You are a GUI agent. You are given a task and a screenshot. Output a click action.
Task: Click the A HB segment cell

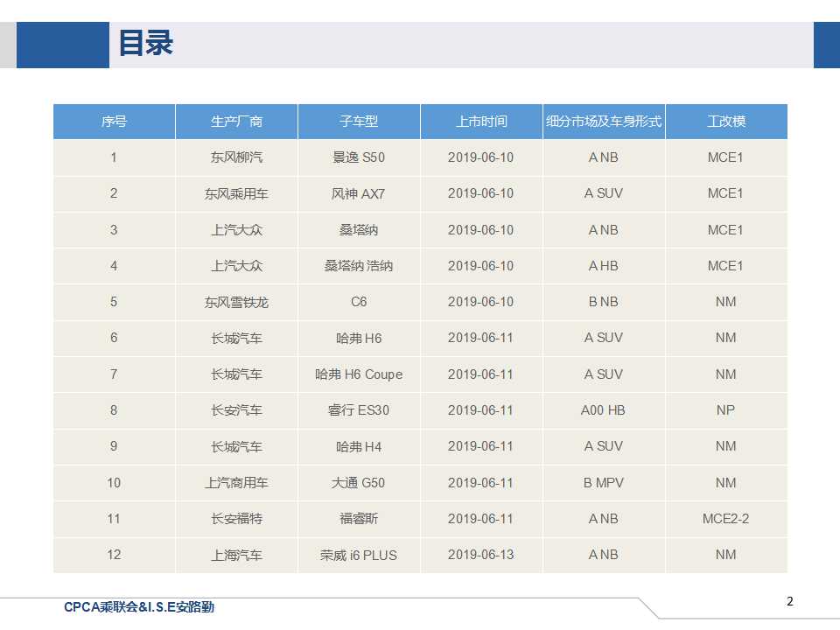pyautogui.click(x=604, y=266)
